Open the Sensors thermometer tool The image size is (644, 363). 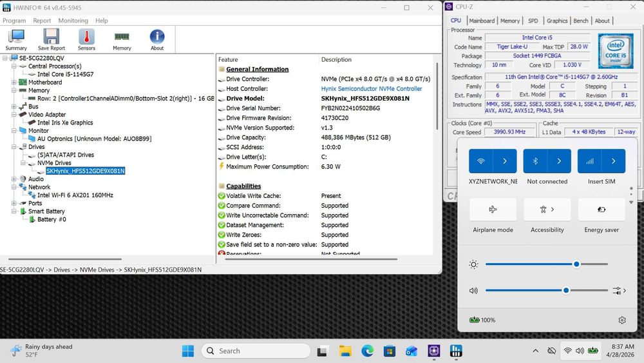(86, 39)
